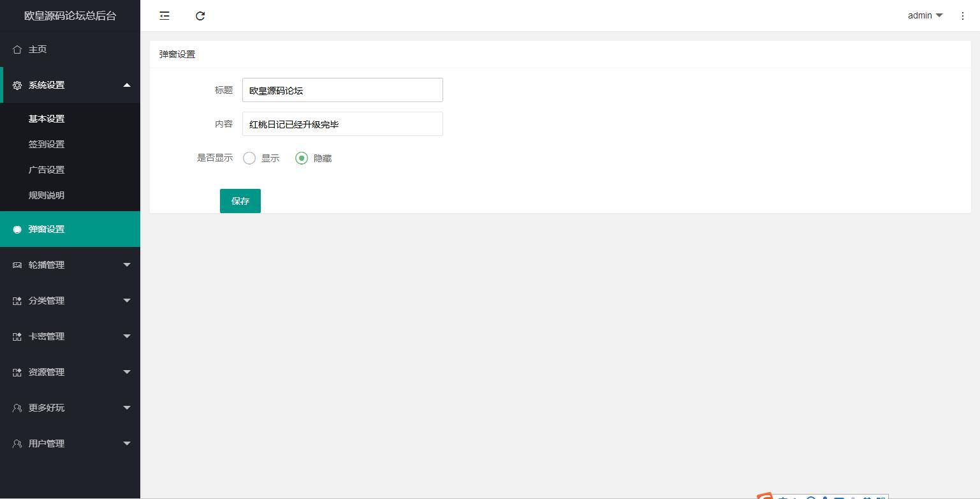The height and width of the screenshot is (499, 980).
Task: Click the 轮播管理 carousel icon
Action: tap(17, 265)
